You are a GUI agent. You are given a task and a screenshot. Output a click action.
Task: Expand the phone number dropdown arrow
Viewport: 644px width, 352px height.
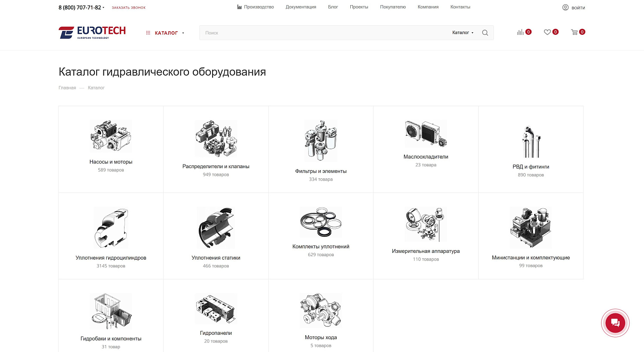click(x=103, y=8)
